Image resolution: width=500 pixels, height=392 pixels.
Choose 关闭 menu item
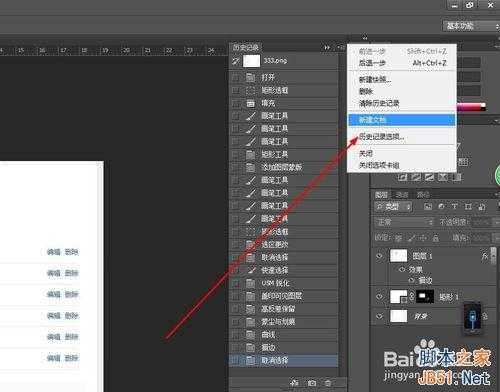(x=402, y=153)
